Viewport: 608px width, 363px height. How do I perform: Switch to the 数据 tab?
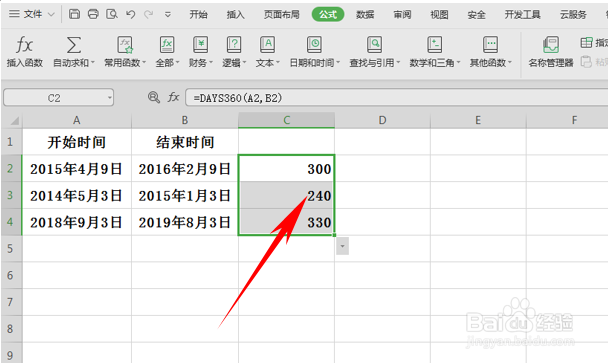[x=365, y=15]
